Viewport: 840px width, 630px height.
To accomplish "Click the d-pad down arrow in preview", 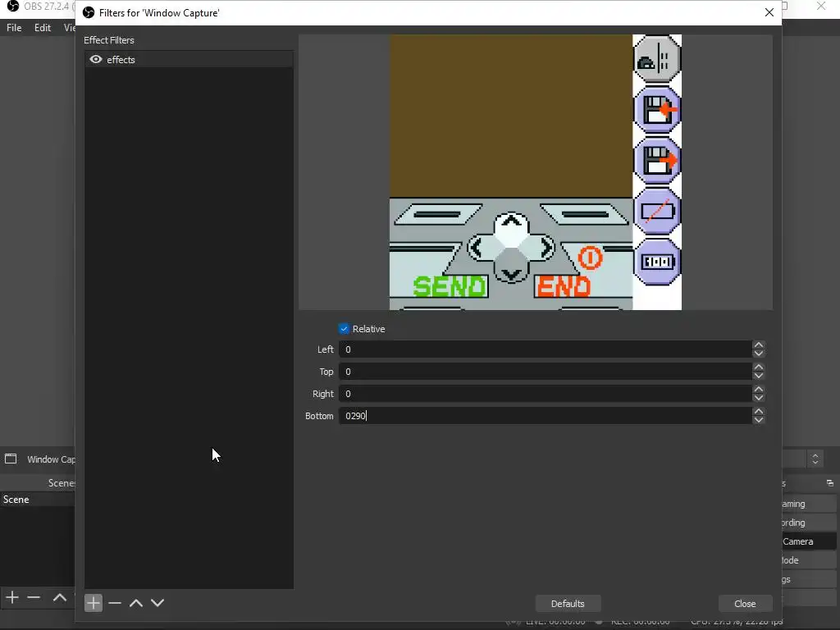I will pyautogui.click(x=512, y=274).
